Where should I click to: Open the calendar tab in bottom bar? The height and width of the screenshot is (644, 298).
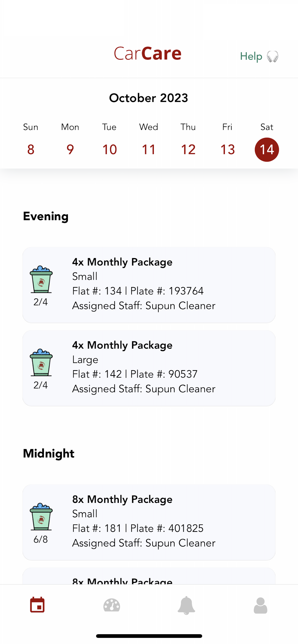37,605
